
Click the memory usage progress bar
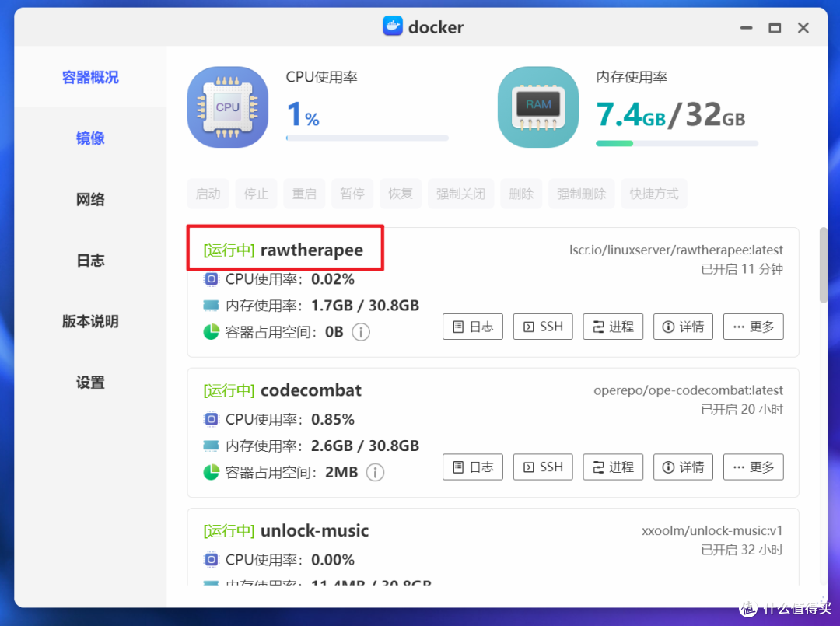click(x=677, y=144)
